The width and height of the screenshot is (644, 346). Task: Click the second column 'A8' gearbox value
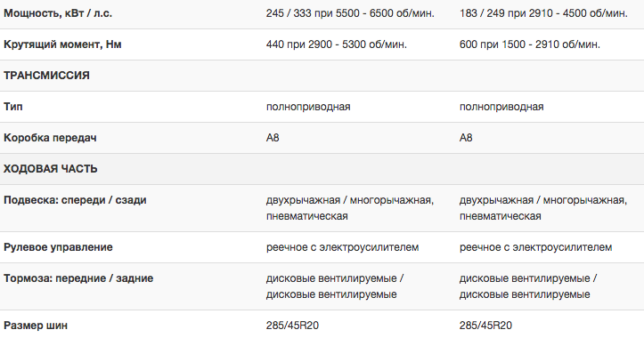point(466,138)
